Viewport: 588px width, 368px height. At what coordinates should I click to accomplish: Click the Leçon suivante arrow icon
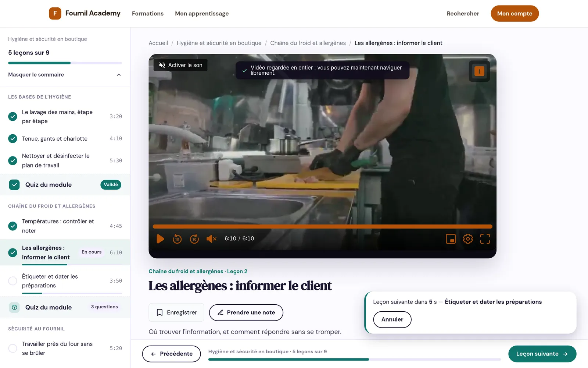pos(565,354)
